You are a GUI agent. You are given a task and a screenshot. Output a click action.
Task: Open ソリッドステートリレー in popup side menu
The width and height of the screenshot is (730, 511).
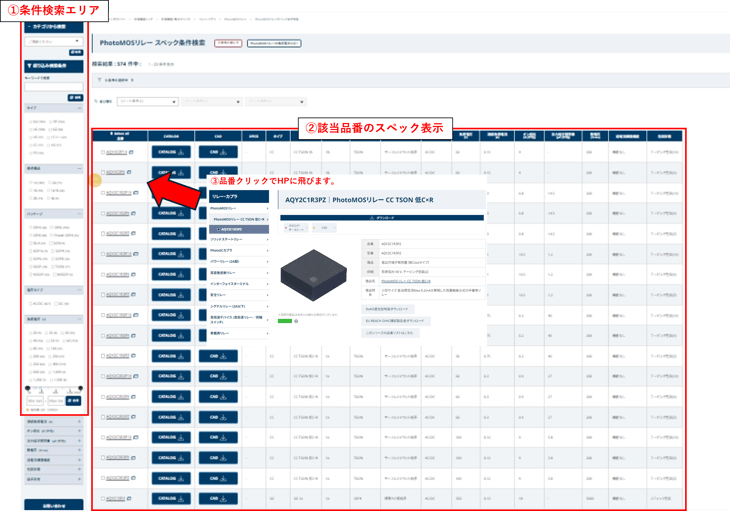239,239
